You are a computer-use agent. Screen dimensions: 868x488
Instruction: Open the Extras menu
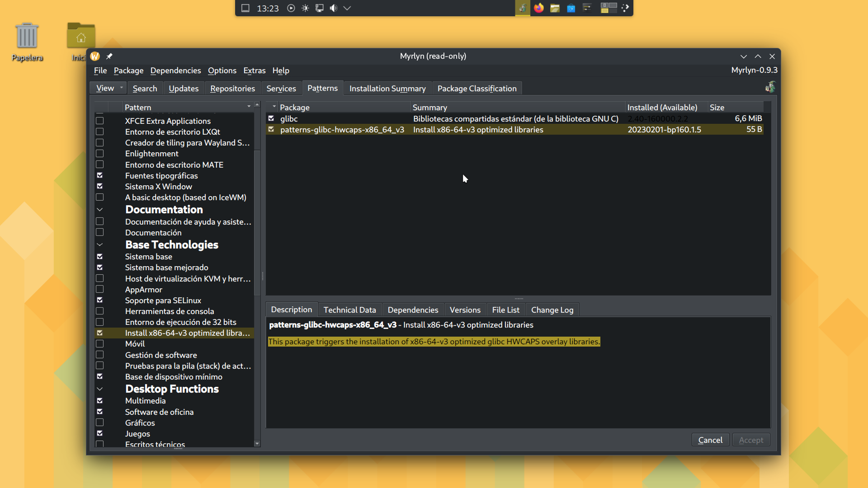tap(255, 70)
